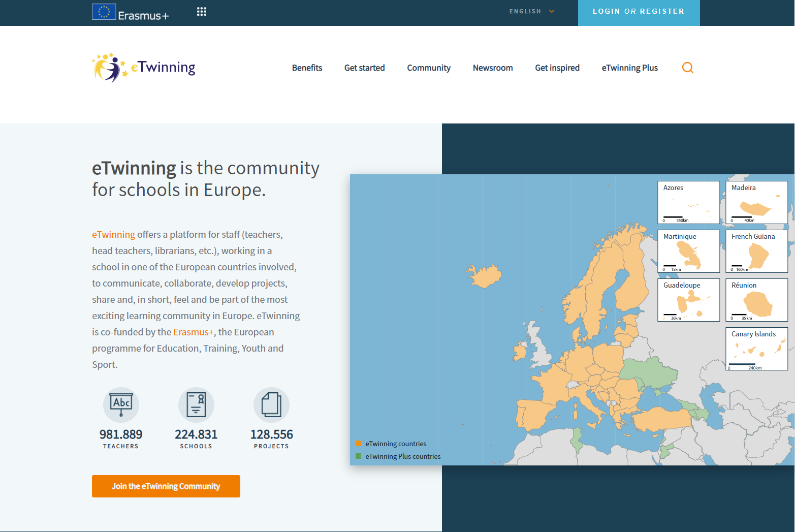The width and height of the screenshot is (795, 532).
Task: Click the orange eTwinning countries legend swatch
Action: pyautogui.click(x=359, y=444)
